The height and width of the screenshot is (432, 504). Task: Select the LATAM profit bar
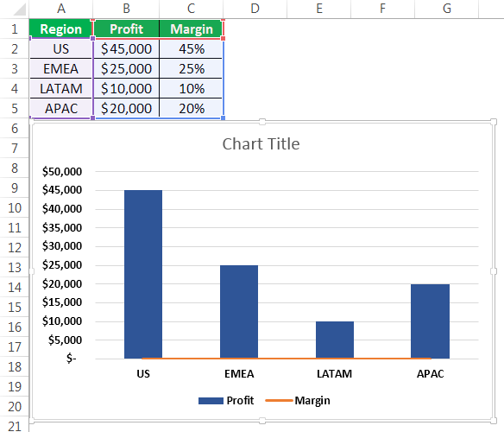click(335, 340)
